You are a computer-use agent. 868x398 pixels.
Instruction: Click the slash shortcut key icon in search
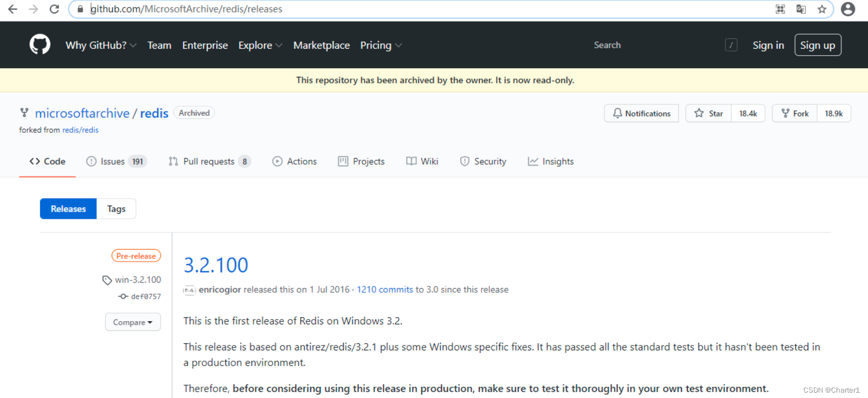pos(731,45)
